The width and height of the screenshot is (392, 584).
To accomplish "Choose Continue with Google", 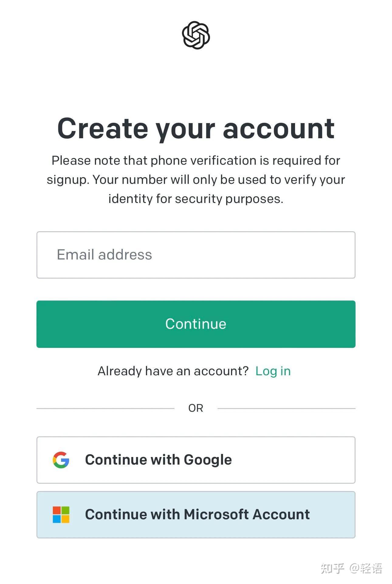I will click(196, 460).
